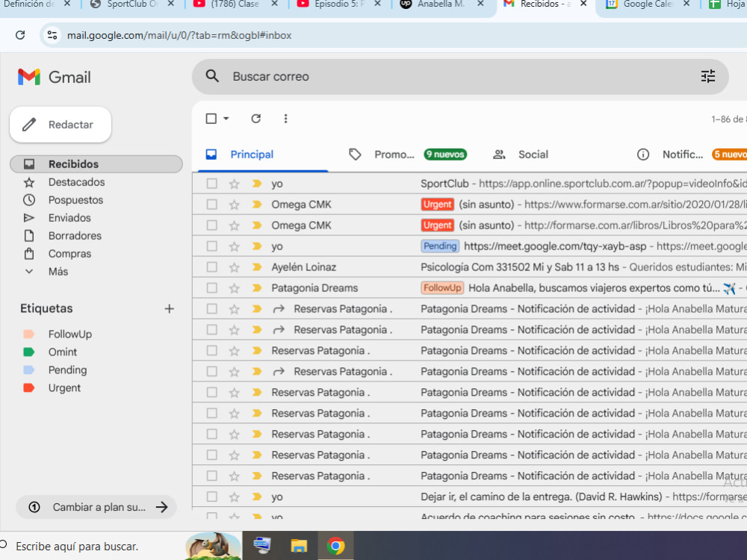Check the SportClub email checkbox
The image size is (747, 560).
click(211, 184)
